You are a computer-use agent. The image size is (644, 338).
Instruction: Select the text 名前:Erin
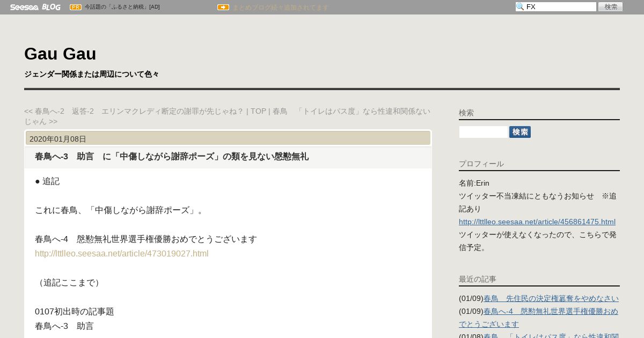tap(474, 183)
